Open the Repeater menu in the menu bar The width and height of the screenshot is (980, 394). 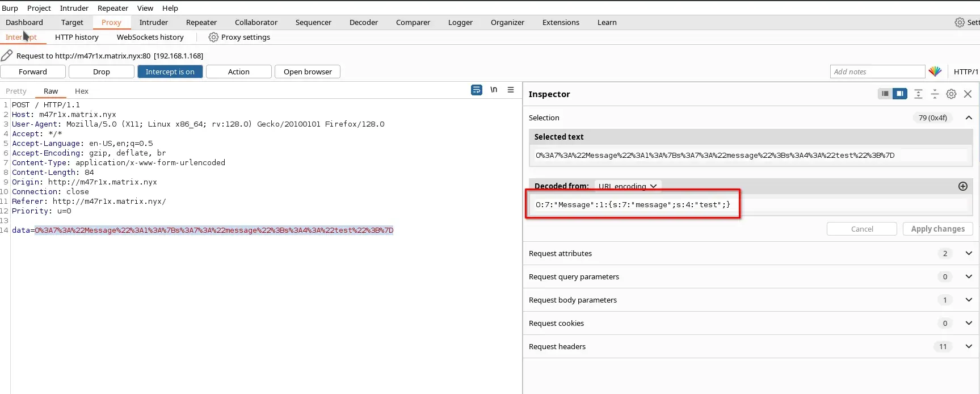coord(113,8)
